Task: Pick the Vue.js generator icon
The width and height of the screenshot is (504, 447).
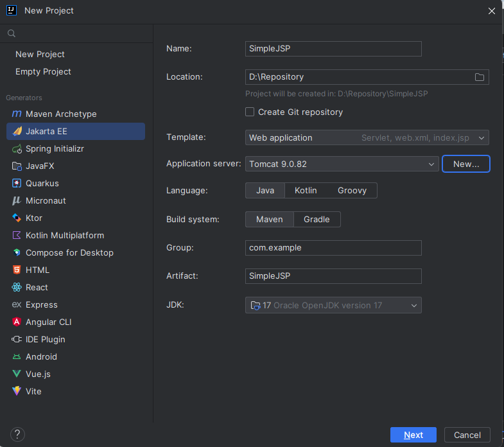Action: click(17, 374)
